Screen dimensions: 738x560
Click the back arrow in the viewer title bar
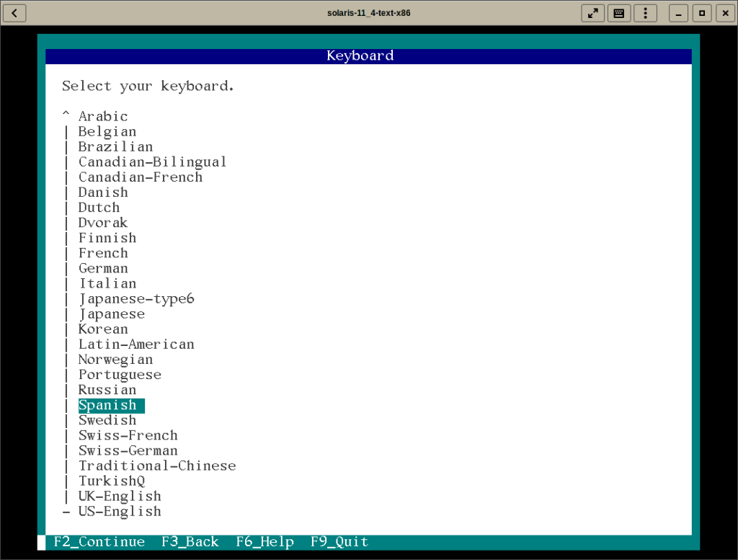click(x=14, y=13)
